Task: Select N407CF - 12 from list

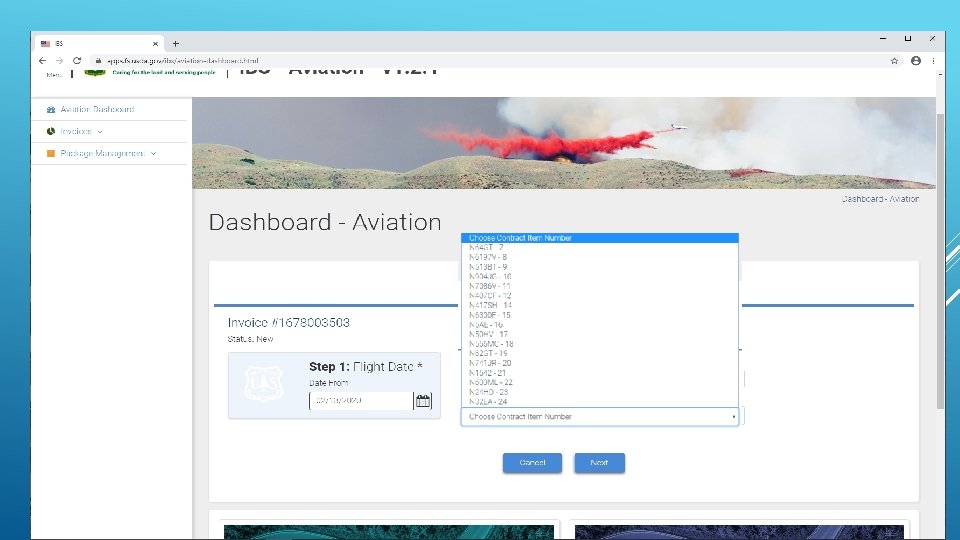Action: click(599, 296)
